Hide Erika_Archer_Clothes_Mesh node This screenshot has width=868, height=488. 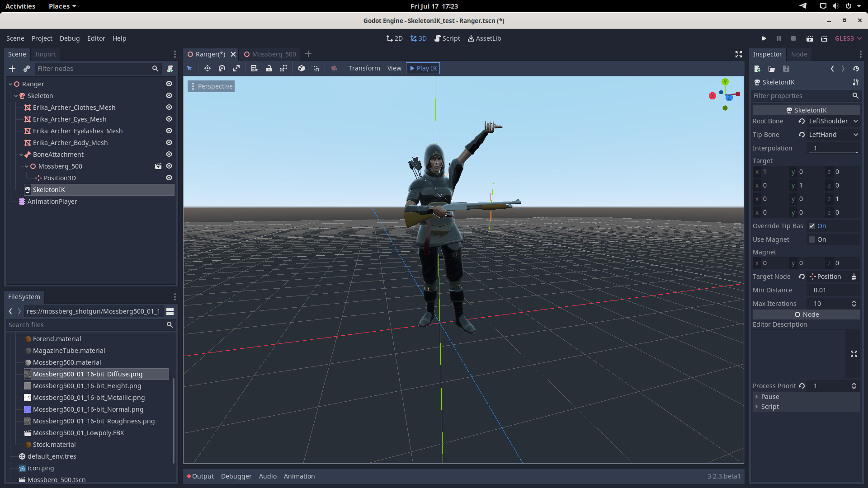169,108
